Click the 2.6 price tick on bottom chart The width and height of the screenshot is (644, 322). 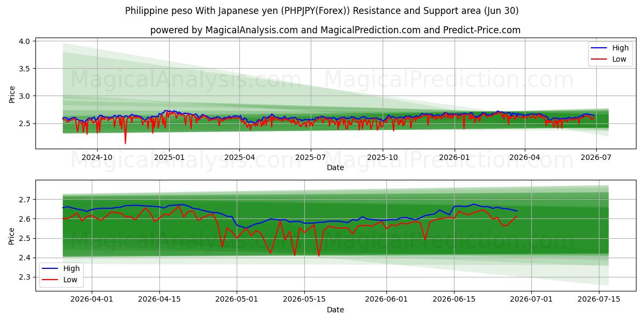point(26,219)
